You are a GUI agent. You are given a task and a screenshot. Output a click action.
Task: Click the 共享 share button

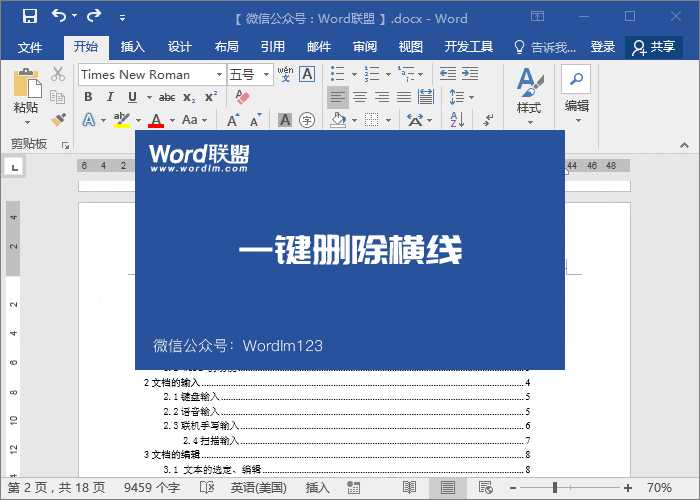click(x=654, y=47)
